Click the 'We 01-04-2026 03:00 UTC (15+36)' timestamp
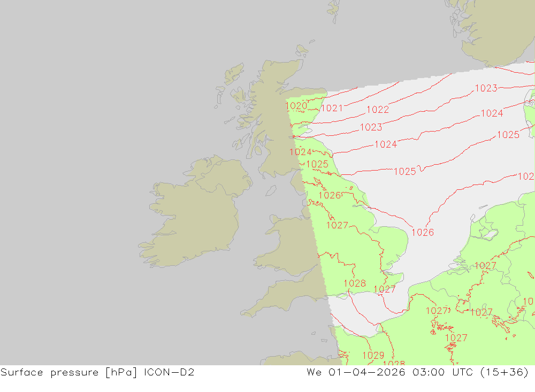The width and height of the screenshot is (535, 392). click(418, 372)
